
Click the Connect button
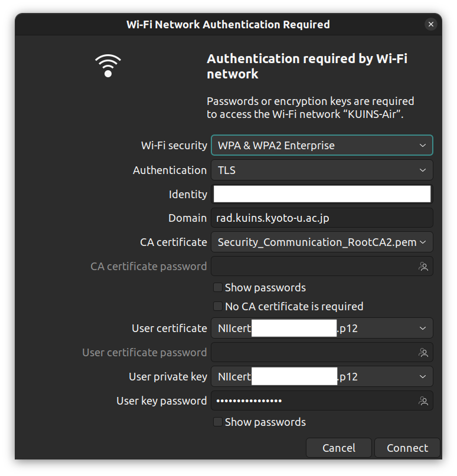point(407,448)
